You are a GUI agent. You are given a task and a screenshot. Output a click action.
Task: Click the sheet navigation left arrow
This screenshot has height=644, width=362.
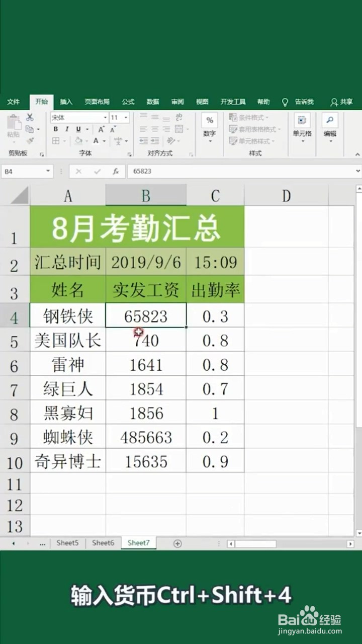(13, 543)
